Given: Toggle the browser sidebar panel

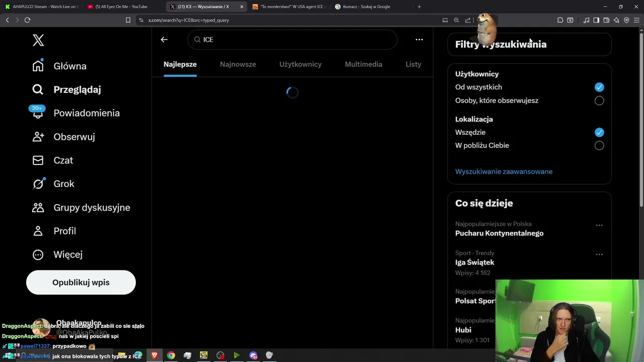Looking at the screenshot, I should [596, 20].
